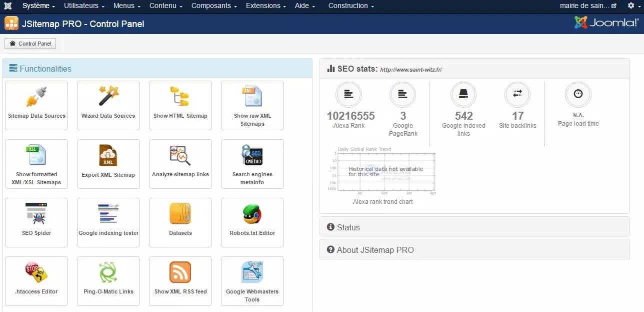Open Analyze sitemap links icon

pyautogui.click(x=180, y=155)
